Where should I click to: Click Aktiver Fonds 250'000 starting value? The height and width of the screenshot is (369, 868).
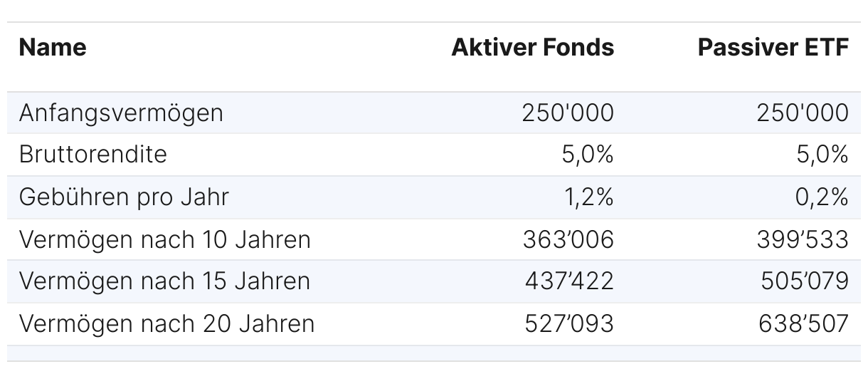[x=568, y=113]
